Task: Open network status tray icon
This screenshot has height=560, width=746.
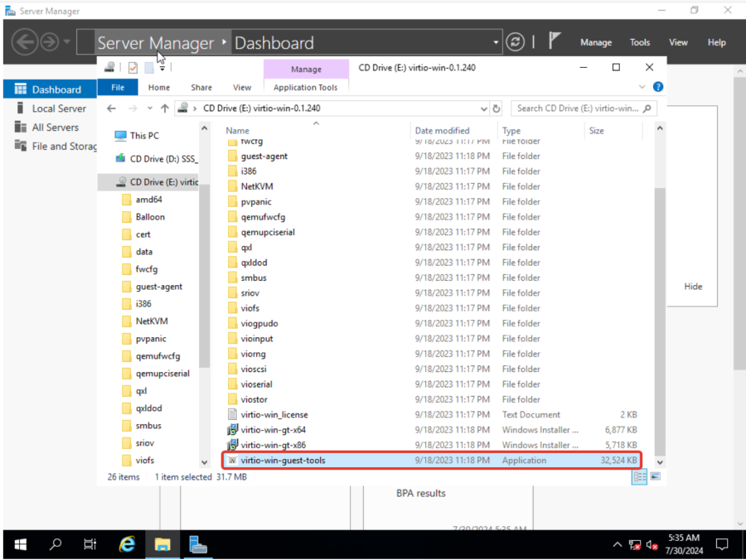Action: 635,545
